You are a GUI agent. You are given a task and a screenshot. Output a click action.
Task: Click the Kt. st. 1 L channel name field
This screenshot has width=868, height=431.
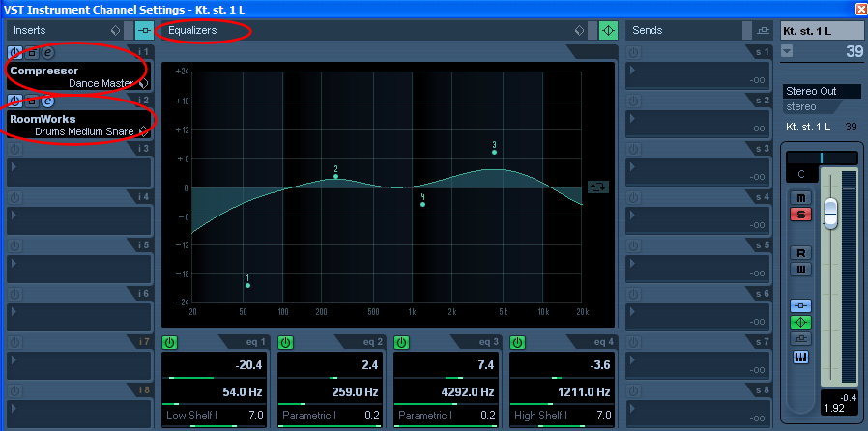822,31
